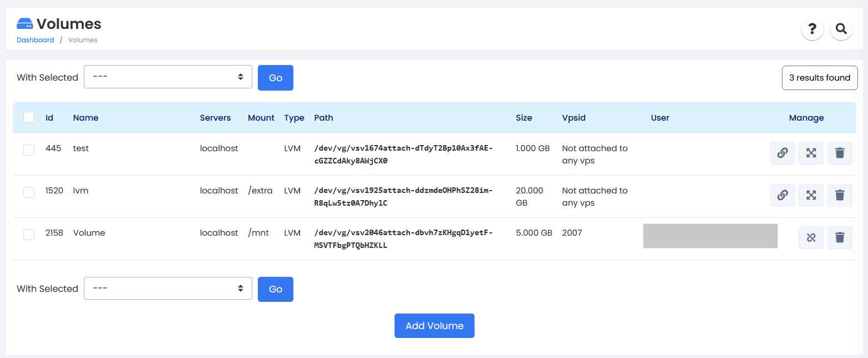Delete the test volume with trash icon
The width and height of the screenshot is (868, 358).
tap(839, 153)
